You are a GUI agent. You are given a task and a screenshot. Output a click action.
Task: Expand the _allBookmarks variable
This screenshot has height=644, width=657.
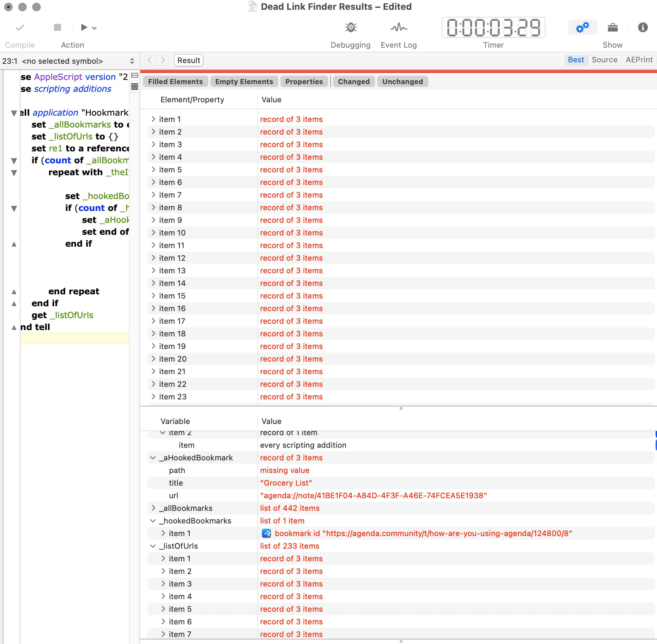153,508
